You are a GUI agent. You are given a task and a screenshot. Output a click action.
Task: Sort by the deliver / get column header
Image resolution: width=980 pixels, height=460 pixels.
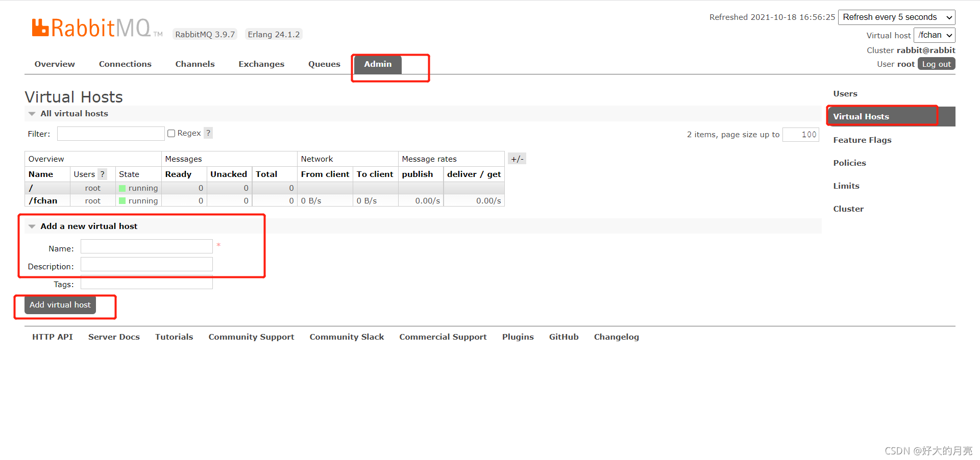[x=474, y=174]
